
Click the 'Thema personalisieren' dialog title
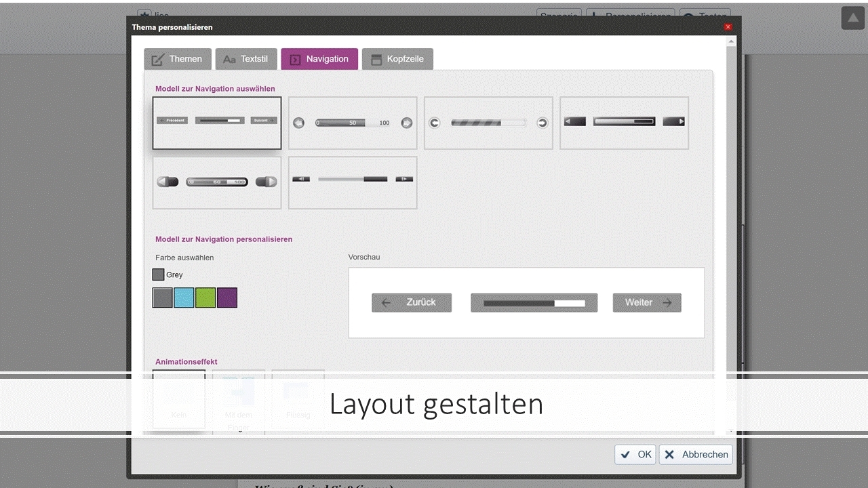[172, 27]
